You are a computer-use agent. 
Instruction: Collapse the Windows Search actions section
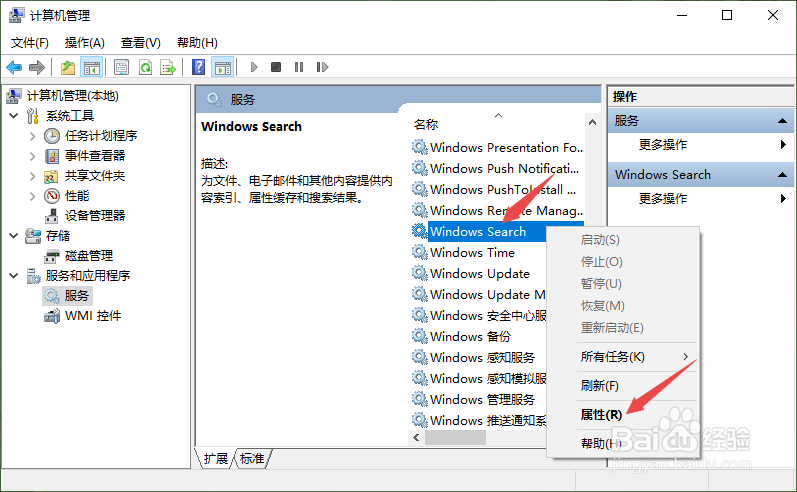tap(782, 175)
